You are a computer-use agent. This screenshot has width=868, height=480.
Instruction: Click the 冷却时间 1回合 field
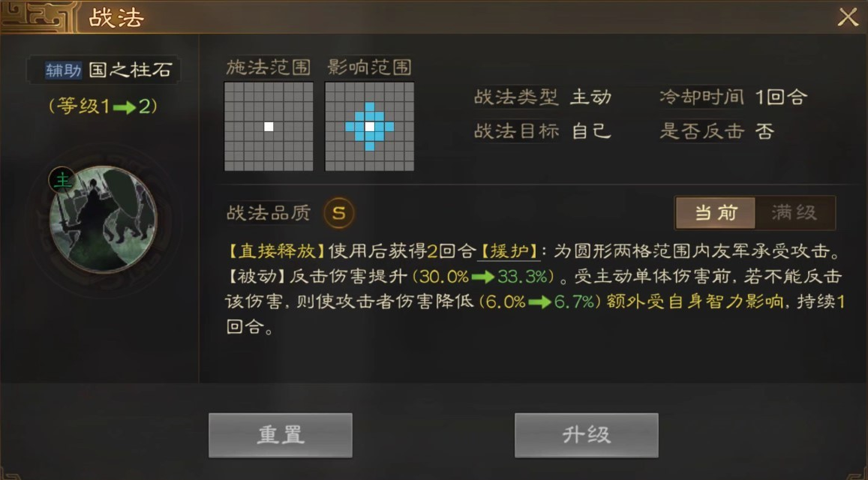(734, 97)
